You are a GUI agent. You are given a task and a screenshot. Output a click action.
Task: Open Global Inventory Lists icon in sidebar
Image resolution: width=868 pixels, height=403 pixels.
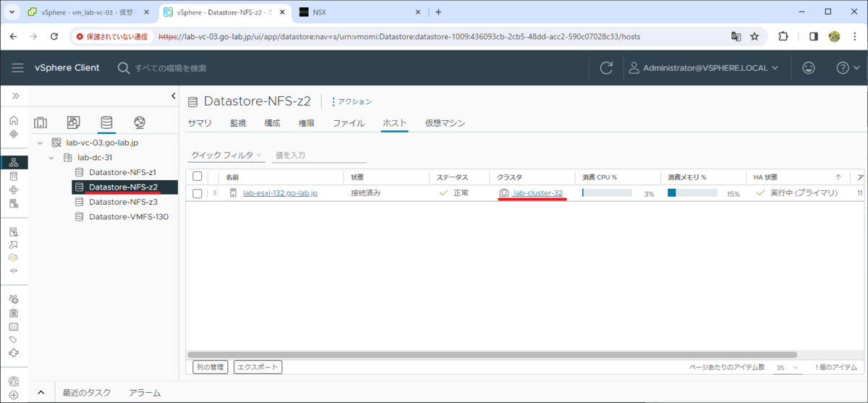[x=14, y=203]
